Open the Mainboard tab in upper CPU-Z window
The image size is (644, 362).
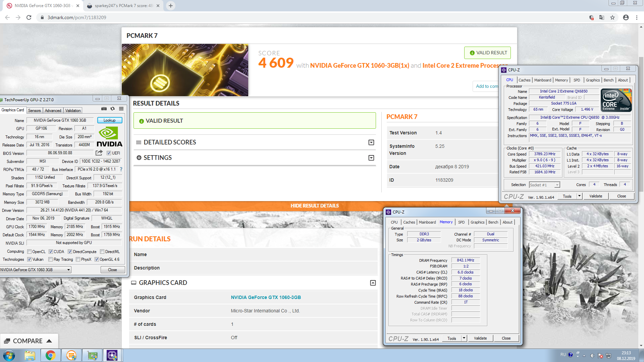pyautogui.click(x=543, y=80)
